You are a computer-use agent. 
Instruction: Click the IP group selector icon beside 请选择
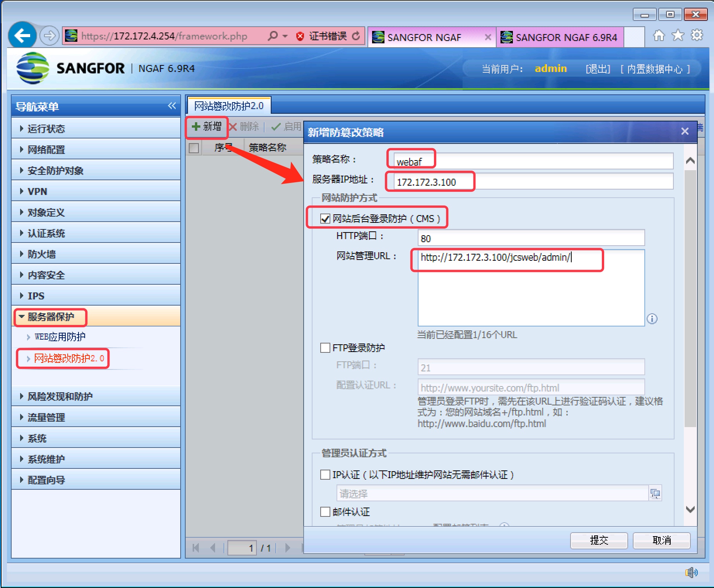point(655,494)
